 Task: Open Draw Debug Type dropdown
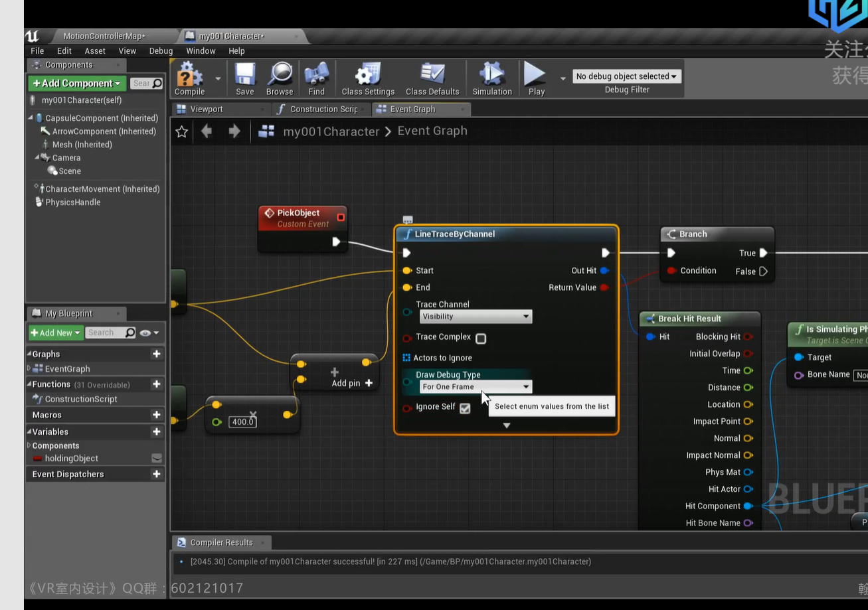pyautogui.click(x=476, y=387)
